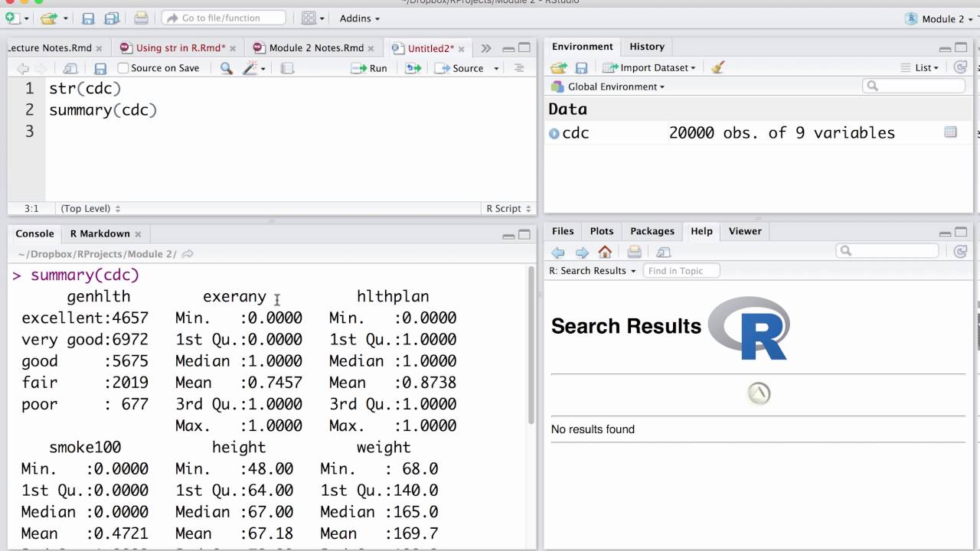Open the workspace panes layout grid dropdown
The image size is (980, 551).
click(312, 18)
